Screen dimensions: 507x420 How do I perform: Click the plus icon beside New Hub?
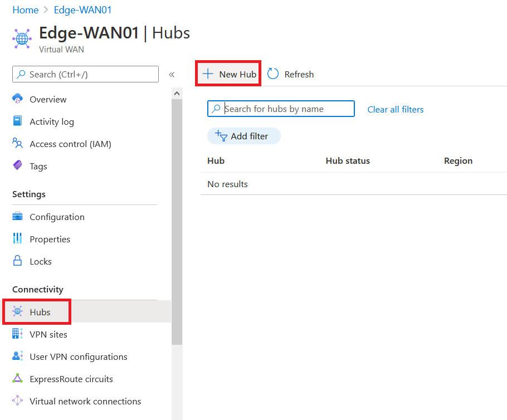tap(208, 74)
